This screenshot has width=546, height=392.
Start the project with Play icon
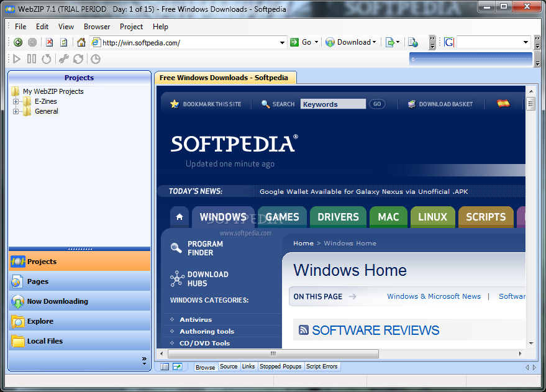click(x=16, y=59)
